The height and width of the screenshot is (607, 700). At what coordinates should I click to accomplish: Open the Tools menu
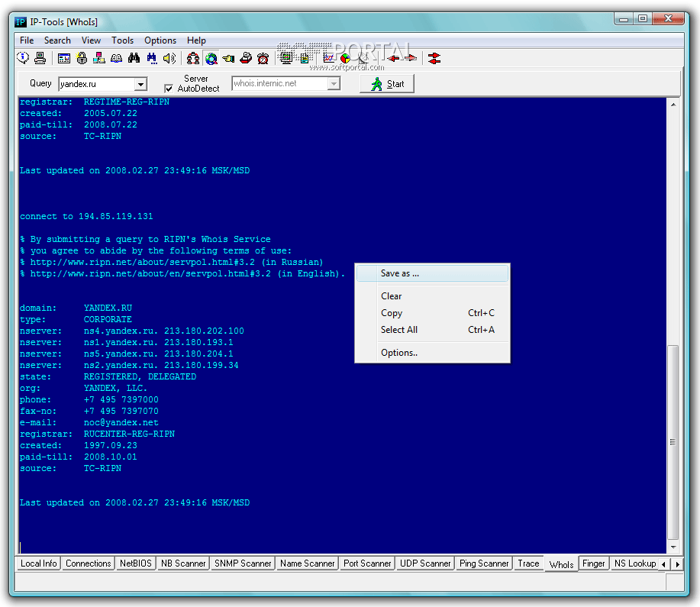pos(122,40)
